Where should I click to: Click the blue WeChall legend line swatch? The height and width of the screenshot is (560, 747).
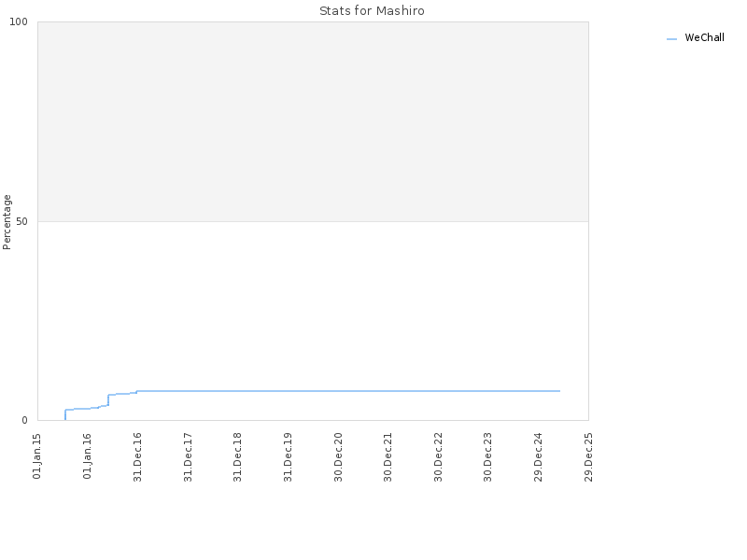[671, 39]
